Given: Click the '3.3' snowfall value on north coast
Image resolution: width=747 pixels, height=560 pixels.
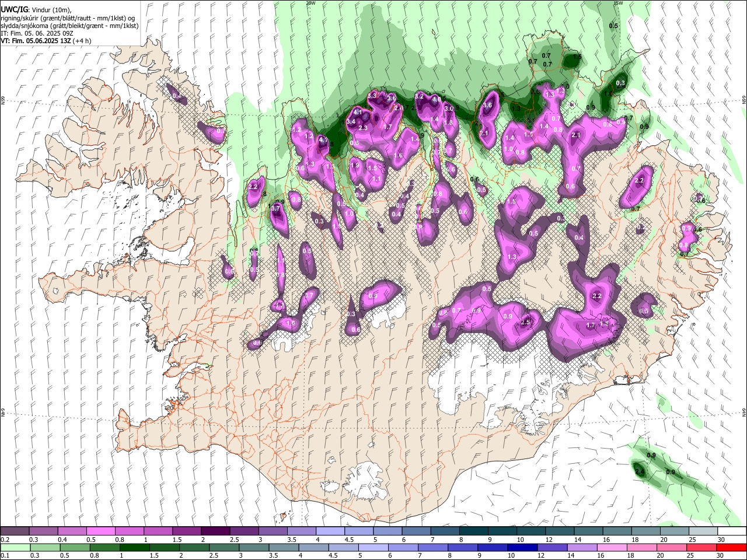Looking at the screenshot, I should point(372,95).
